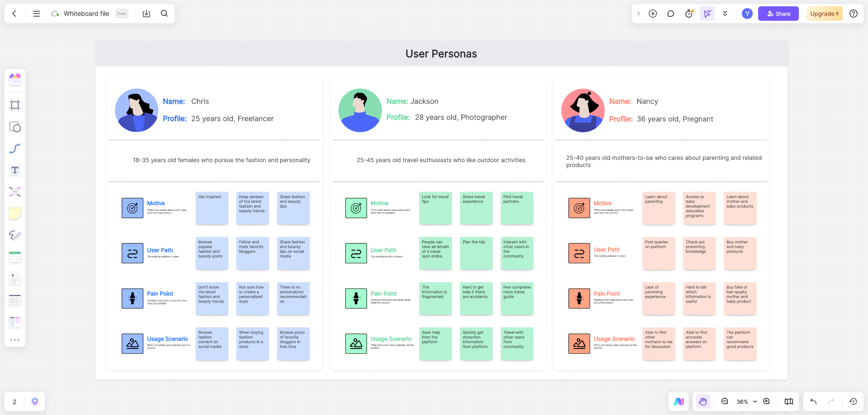Screen dimensions: 868x415
Task: Select the list tool in sidebar
Action: pos(15,300)
